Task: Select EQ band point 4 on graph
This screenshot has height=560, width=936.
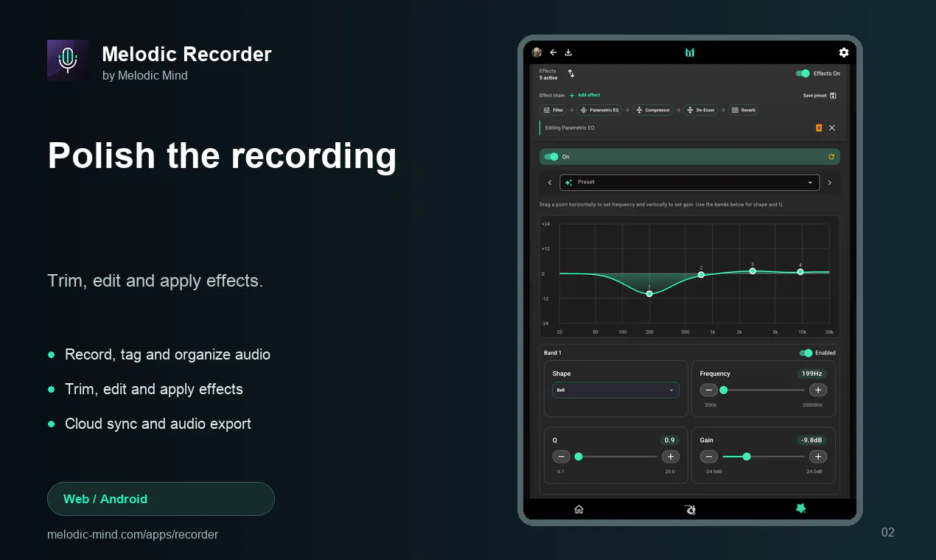Action: point(800,272)
